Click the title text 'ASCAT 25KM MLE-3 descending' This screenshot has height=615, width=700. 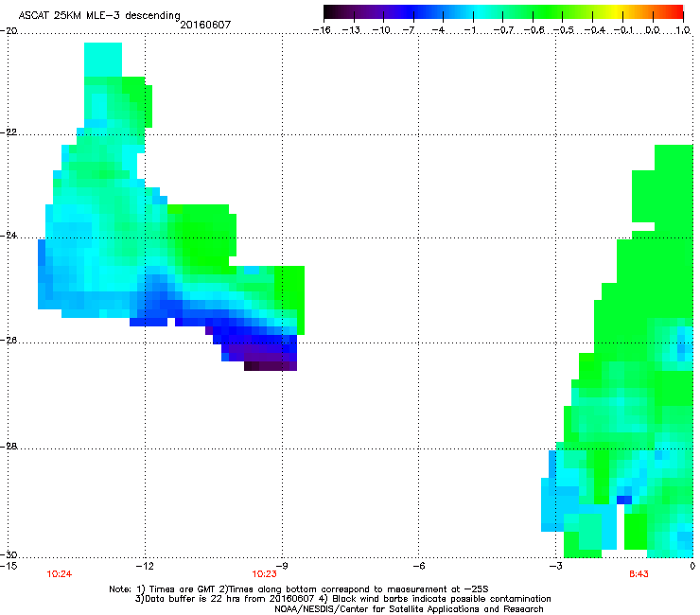tap(99, 15)
